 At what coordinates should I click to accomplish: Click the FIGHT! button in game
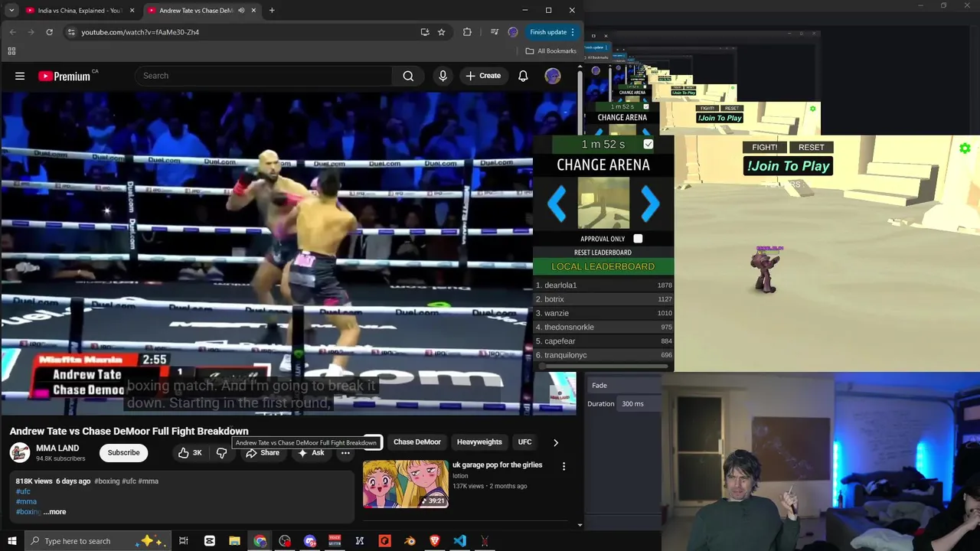(x=764, y=147)
